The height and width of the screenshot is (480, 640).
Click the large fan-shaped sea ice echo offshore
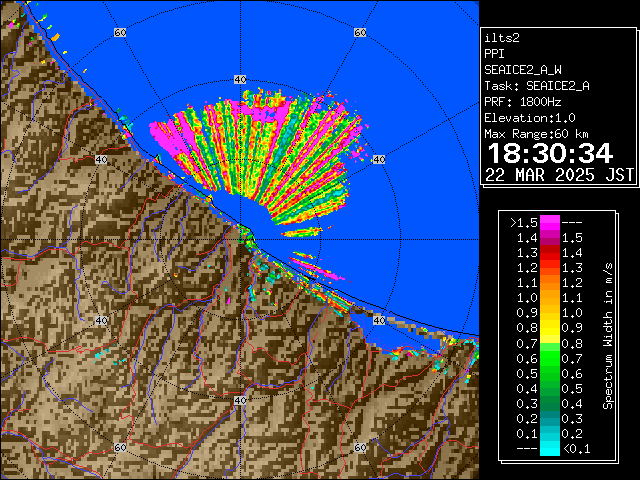(261, 153)
